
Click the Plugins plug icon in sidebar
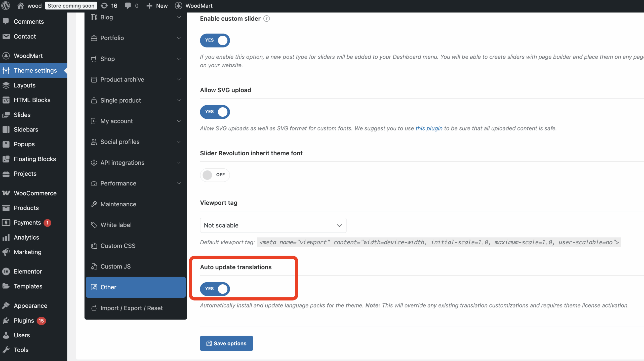click(6, 321)
